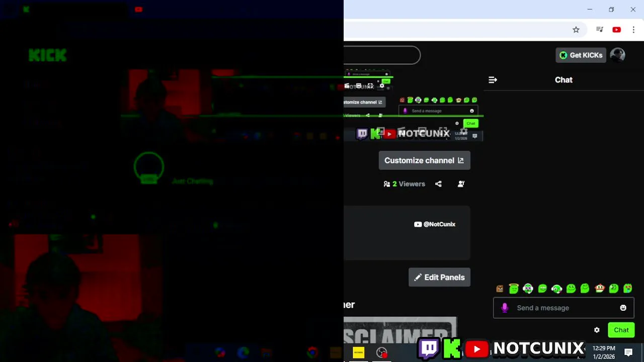Open Chrome media controls icon
Viewport: 644px width, 362px height.
click(x=599, y=30)
